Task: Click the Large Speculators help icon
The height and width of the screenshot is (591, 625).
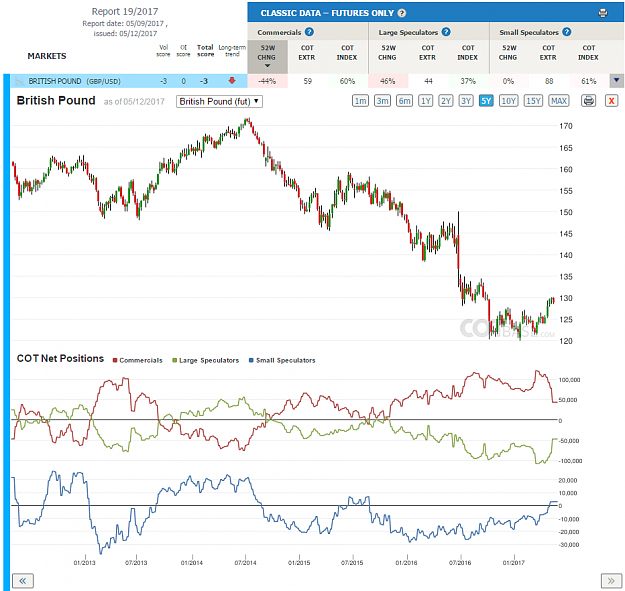Action: click(446, 32)
